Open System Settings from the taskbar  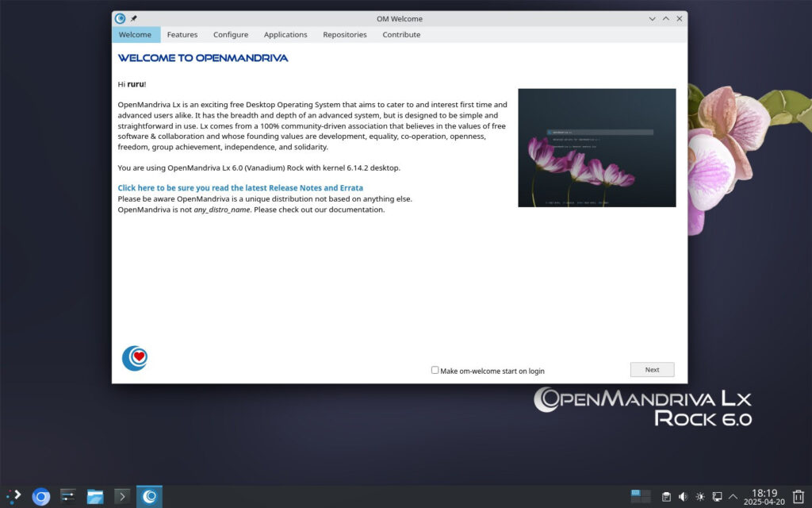pyautogui.click(x=67, y=496)
